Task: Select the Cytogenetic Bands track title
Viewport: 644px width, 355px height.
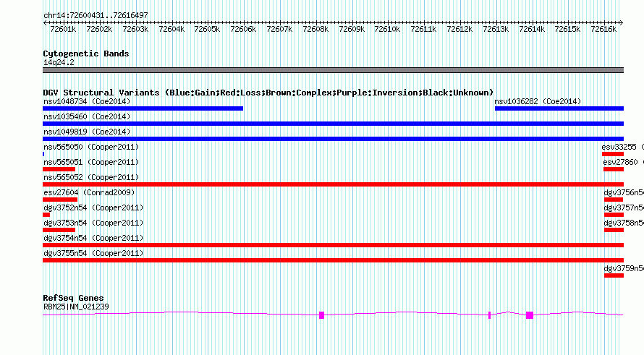Action: 86,54
